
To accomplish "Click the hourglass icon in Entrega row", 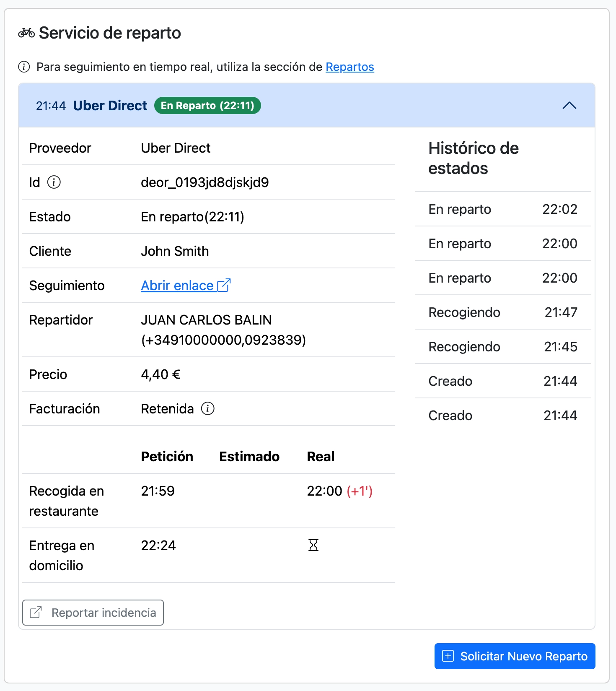I will (313, 545).
